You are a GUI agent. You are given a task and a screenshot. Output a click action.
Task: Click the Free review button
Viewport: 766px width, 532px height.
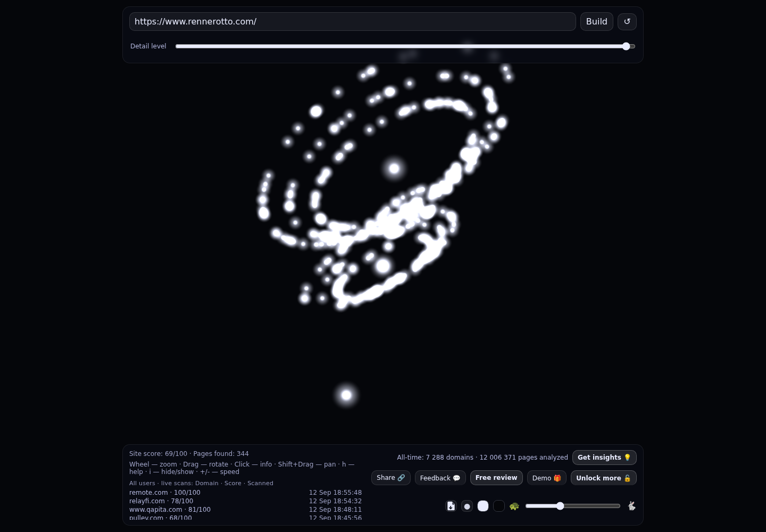[x=496, y=478]
